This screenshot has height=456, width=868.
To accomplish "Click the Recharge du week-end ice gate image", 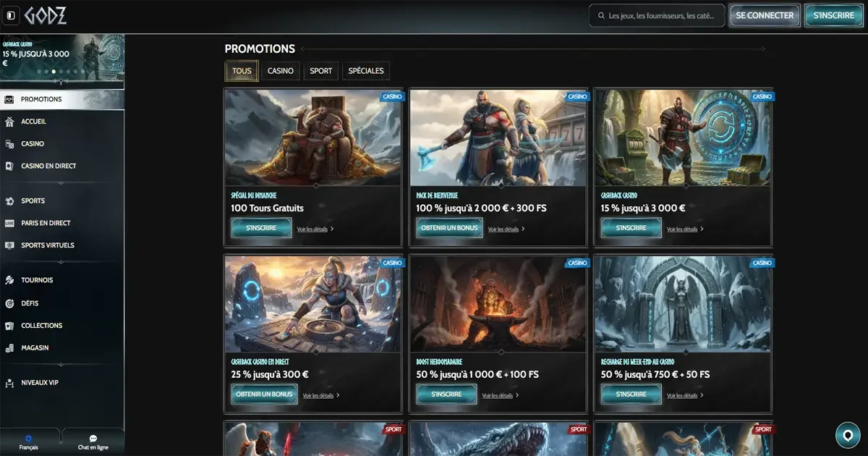I will tap(683, 305).
